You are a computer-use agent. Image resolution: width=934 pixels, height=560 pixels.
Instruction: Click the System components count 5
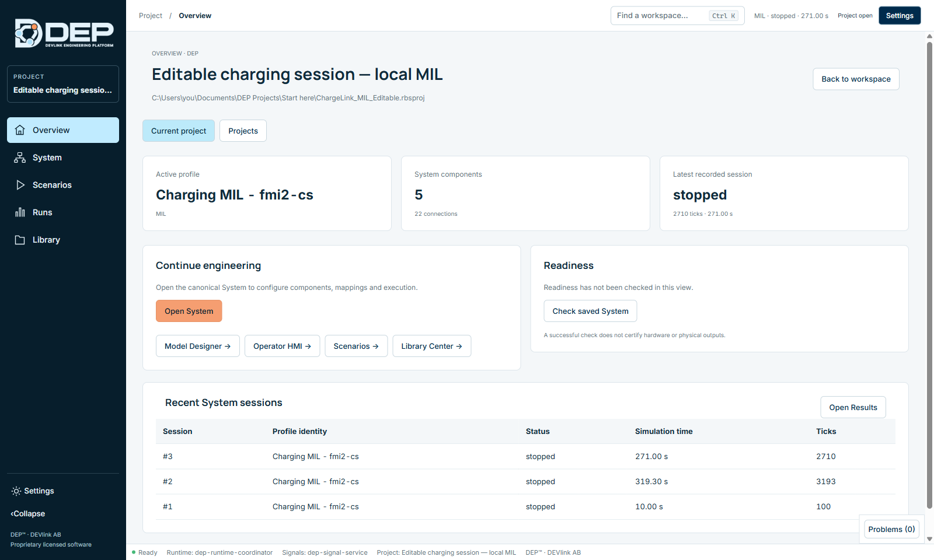pyautogui.click(x=419, y=195)
